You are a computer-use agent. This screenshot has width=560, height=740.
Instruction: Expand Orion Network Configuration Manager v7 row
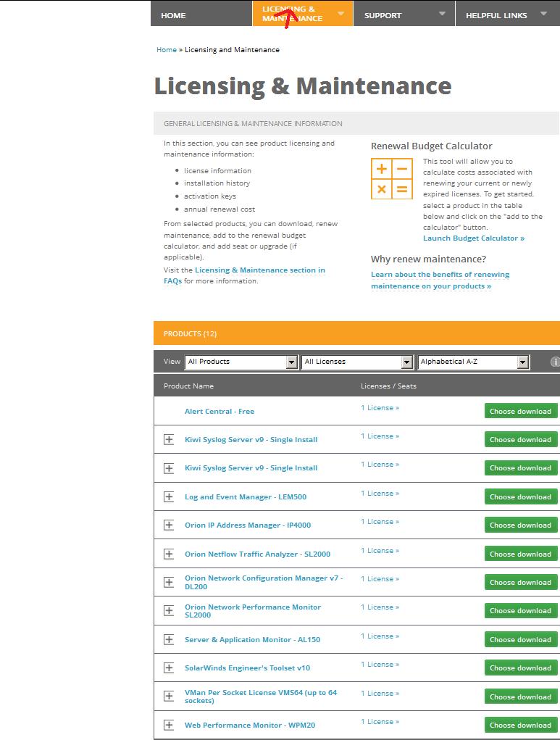(x=168, y=582)
